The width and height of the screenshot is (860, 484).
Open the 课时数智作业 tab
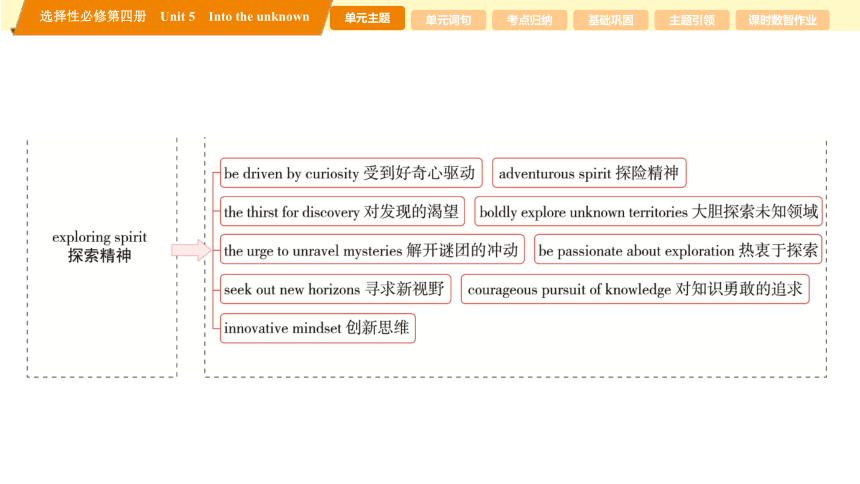[782, 20]
